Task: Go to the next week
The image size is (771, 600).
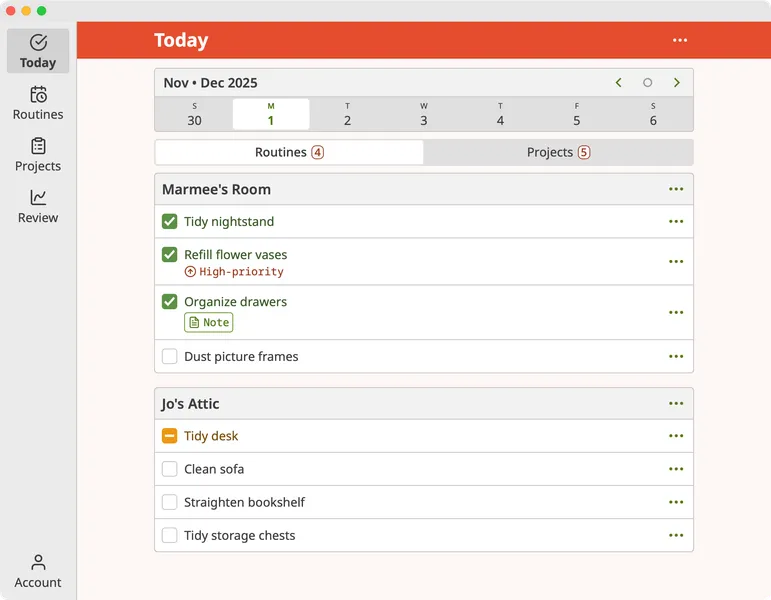Action: point(677,83)
